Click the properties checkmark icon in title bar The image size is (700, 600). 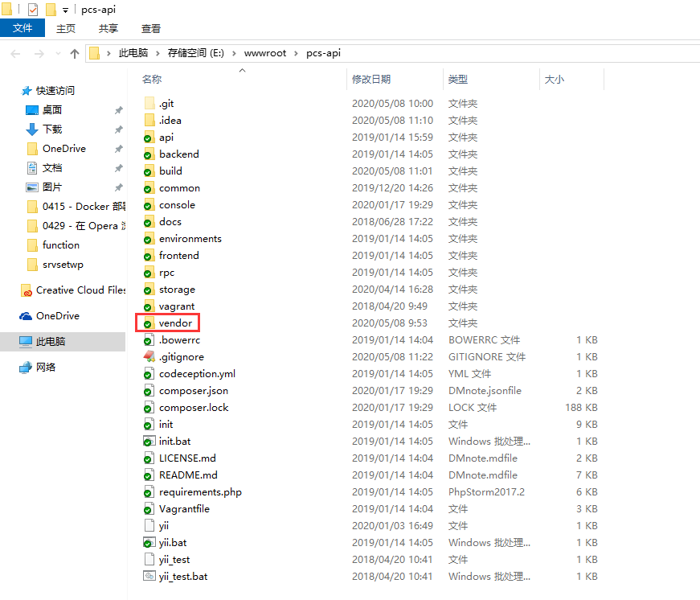[33, 9]
